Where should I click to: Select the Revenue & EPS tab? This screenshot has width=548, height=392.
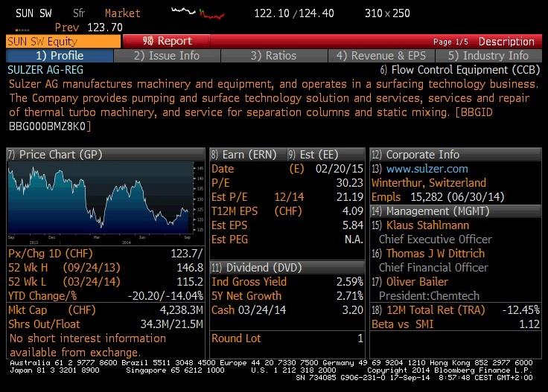pos(381,56)
